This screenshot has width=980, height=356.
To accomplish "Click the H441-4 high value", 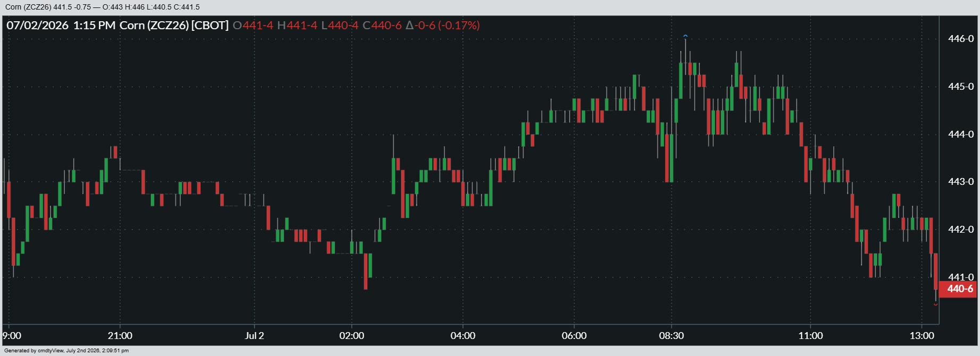I will pos(297,25).
